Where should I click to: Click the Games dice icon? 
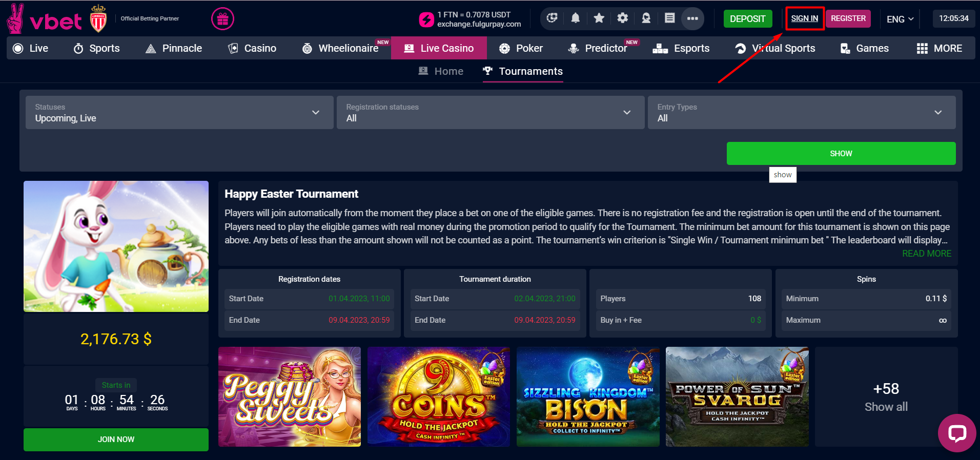coord(845,48)
